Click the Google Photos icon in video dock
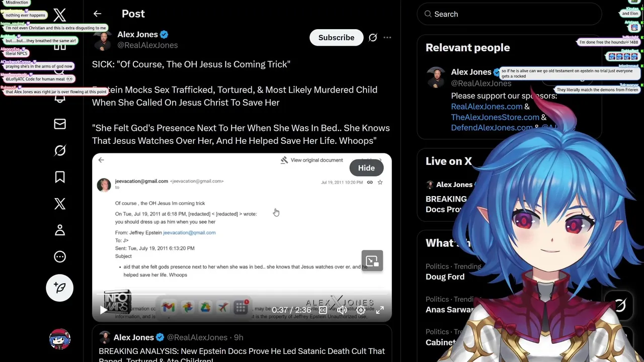Image resolution: width=644 pixels, height=362 pixels. click(x=187, y=307)
